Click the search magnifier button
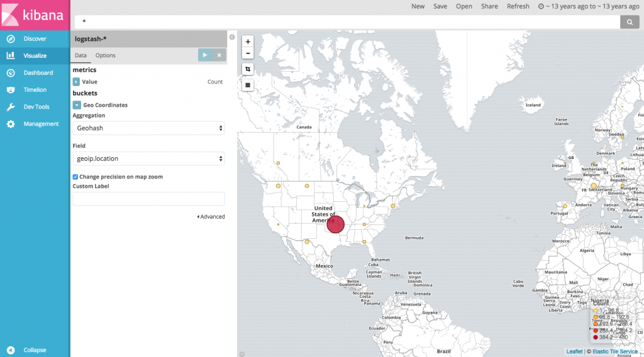The height and width of the screenshot is (357, 644). coord(630,22)
